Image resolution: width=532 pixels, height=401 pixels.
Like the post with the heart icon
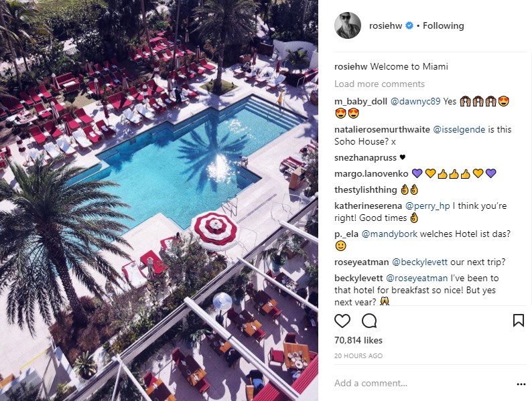point(342,321)
